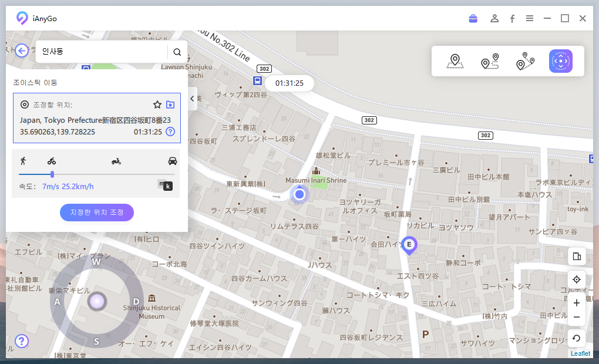Select the multi-spot route mode icon
The image size is (599, 364).
pyautogui.click(x=525, y=61)
